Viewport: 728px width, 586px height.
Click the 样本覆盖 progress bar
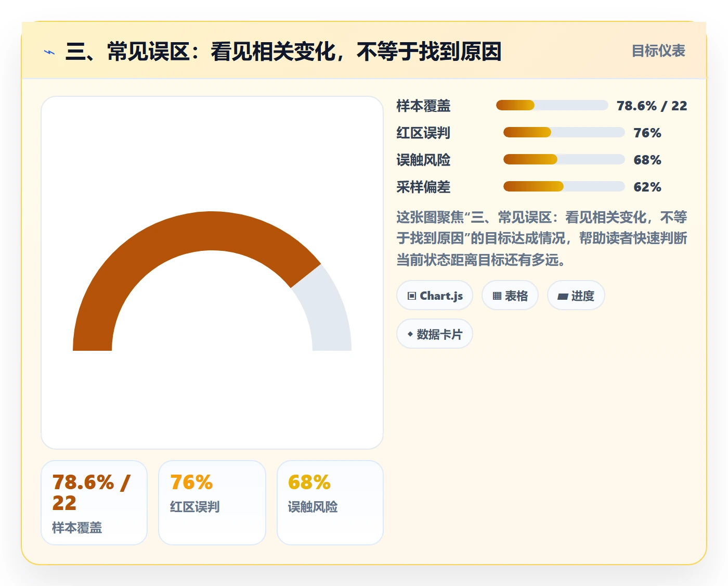(552, 105)
